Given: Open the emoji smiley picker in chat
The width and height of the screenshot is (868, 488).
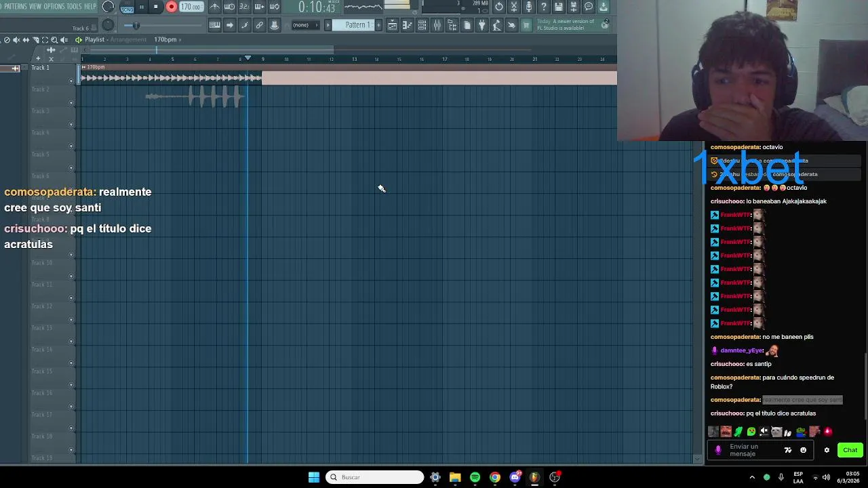Looking at the screenshot, I should tap(804, 450).
